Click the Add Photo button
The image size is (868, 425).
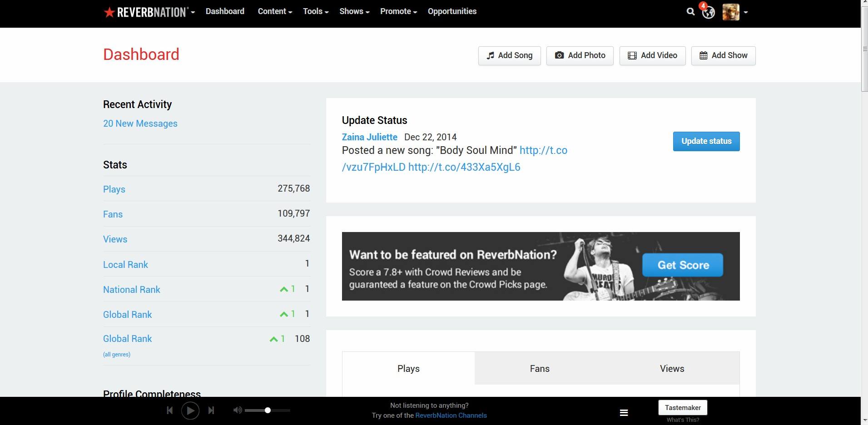[x=580, y=55]
